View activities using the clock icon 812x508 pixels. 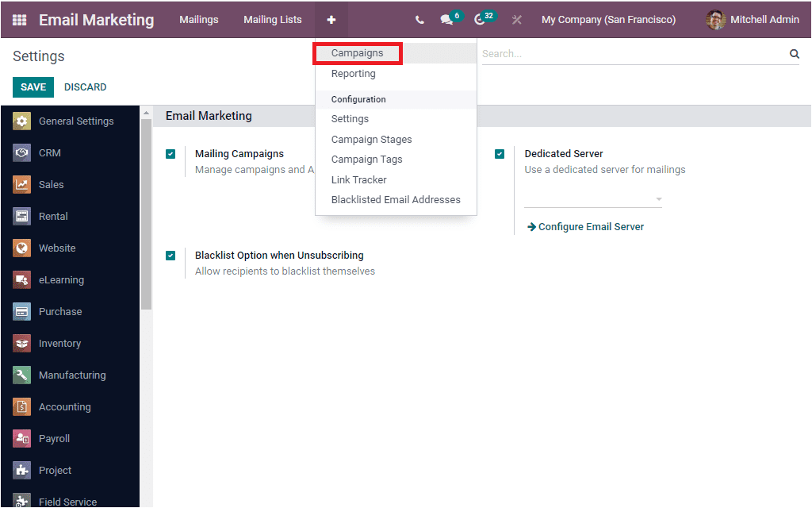click(x=480, y=20)
